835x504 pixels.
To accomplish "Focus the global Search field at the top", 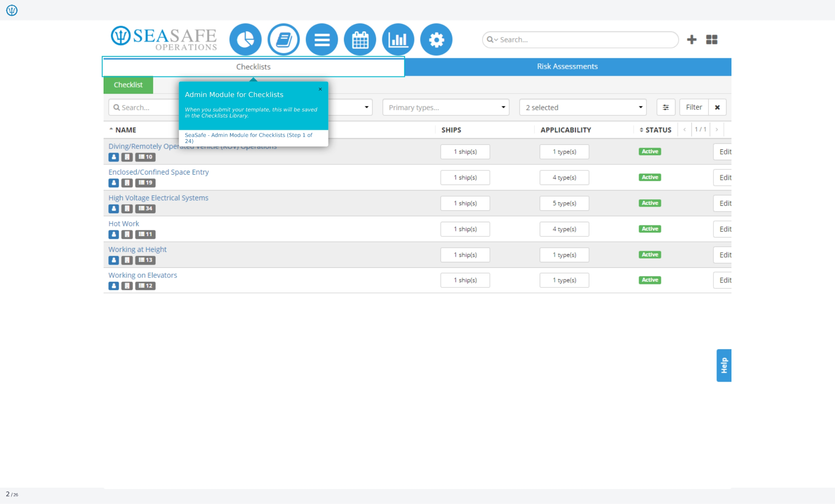I will pyautogui.click(x=581, y=40).
